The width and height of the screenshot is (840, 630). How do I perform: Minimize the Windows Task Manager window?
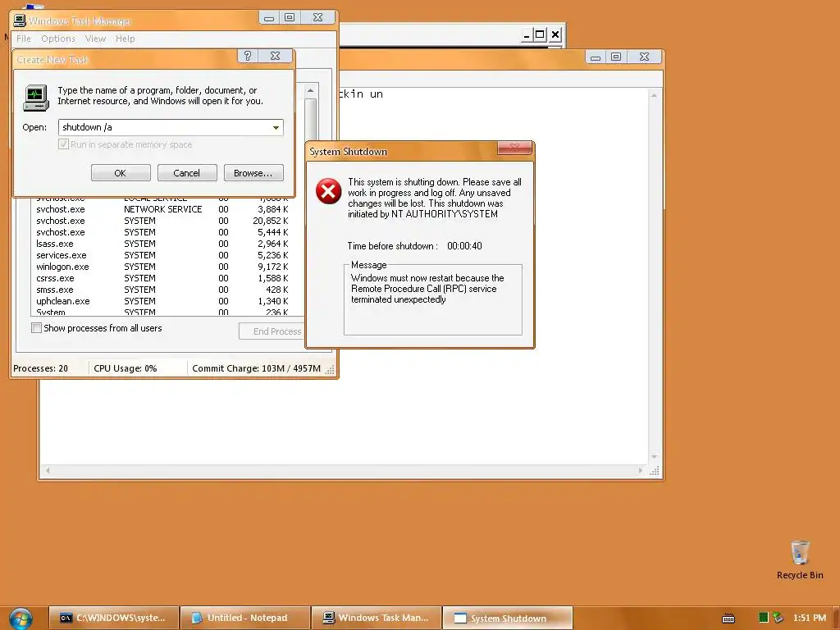(269, 18)
